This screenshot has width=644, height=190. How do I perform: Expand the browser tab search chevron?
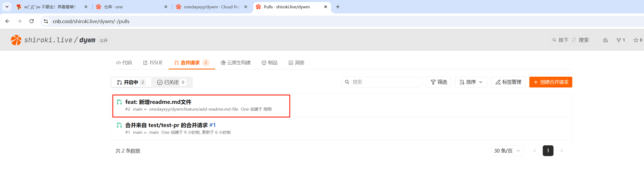tap(7, 7)
